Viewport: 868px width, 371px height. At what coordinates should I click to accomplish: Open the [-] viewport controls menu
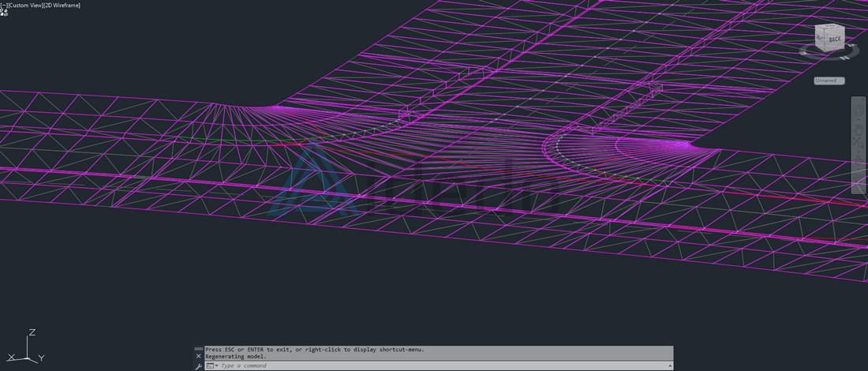pos(4,5)
